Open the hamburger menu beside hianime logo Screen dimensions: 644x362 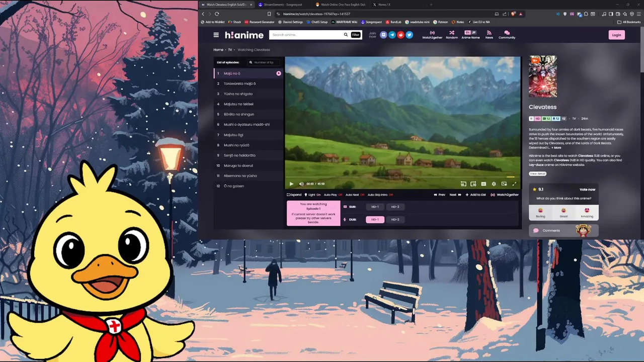(x=216, y=35)
